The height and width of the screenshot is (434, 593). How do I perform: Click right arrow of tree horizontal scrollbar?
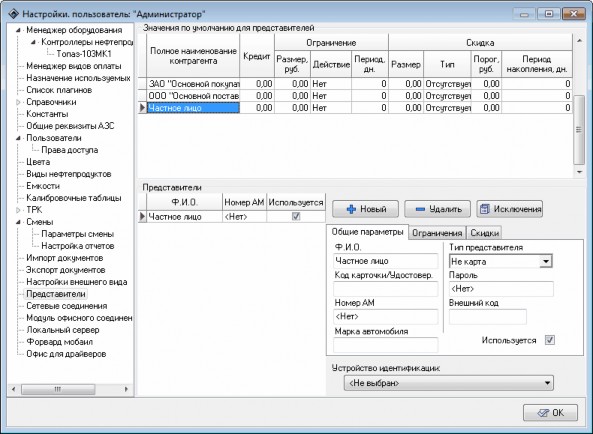[126, 389]
